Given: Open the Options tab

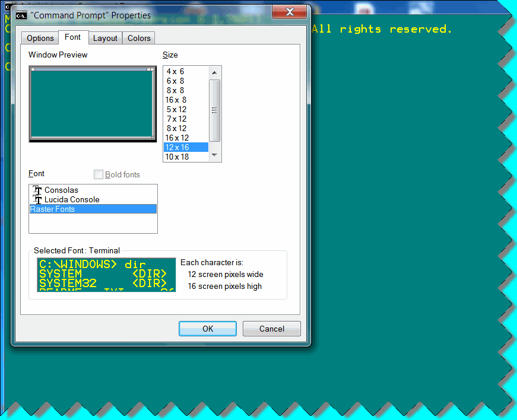Looking at the screenshot, I should click(40, 38).
